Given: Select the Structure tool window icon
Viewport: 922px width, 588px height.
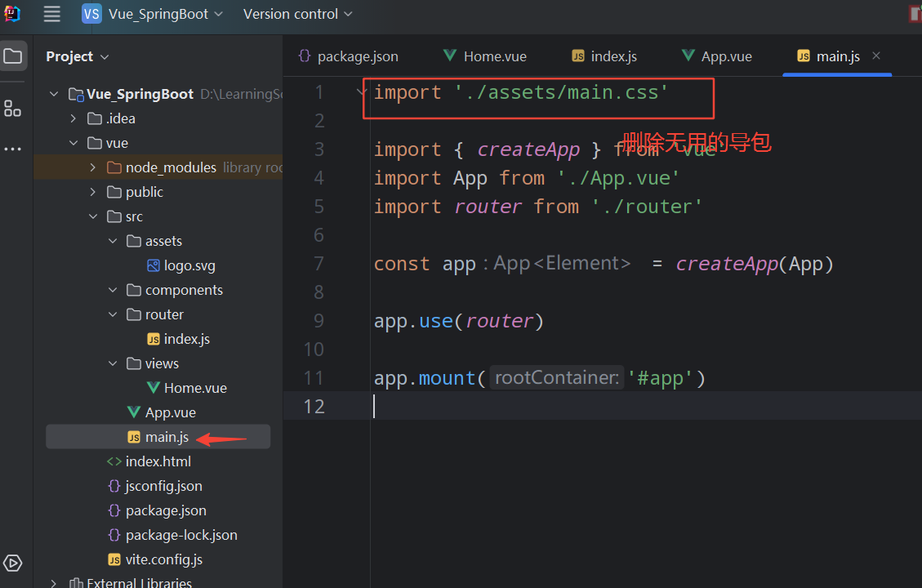Looking at the screenshot, I should tap(12, 109).
